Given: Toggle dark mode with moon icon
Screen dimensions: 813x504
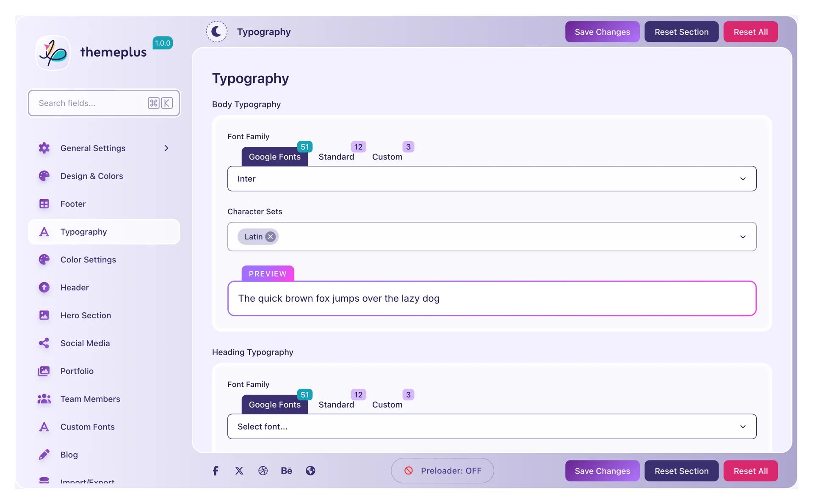Looking at the screenshot, I should (x=216, y=32).
